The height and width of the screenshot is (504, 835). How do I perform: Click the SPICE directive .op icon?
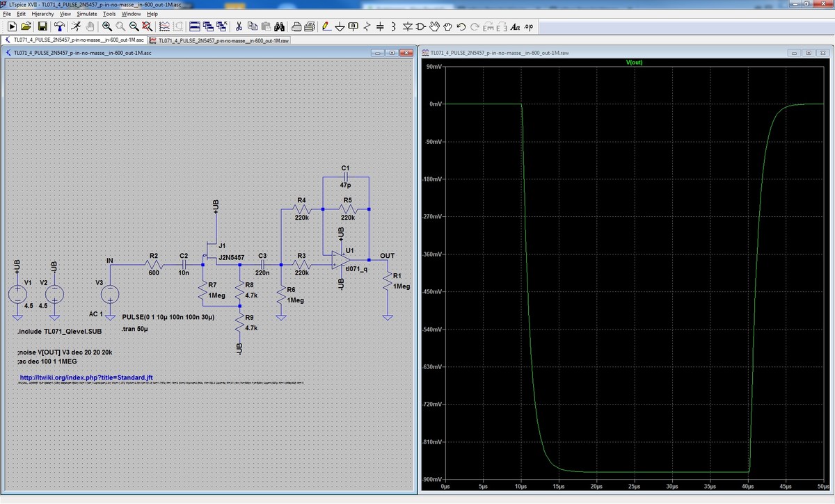pyautogui.click(x=528, y=26)
